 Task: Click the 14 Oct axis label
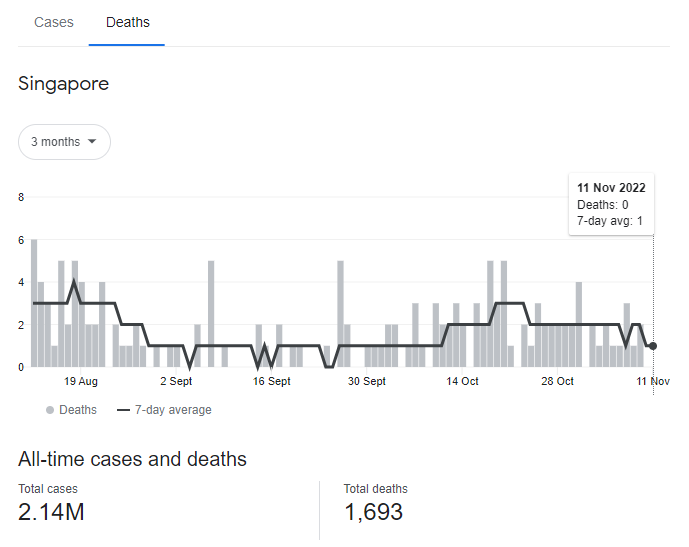462,381
